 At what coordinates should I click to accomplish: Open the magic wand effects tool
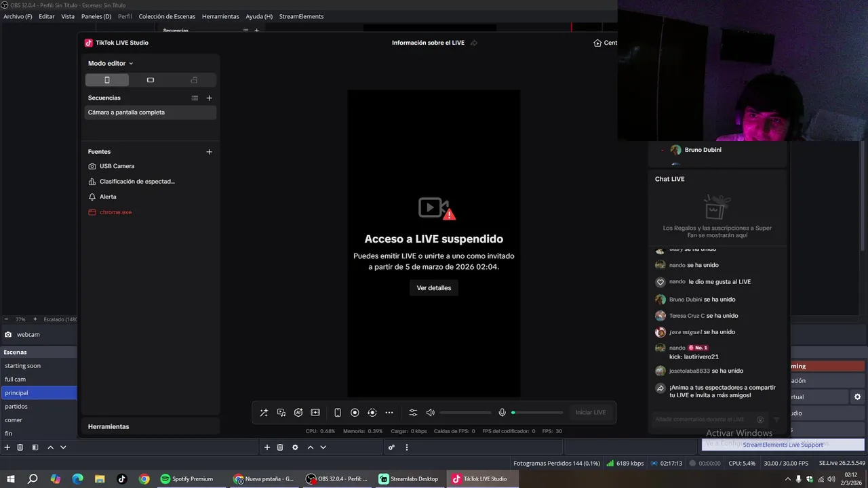(264, 412)
